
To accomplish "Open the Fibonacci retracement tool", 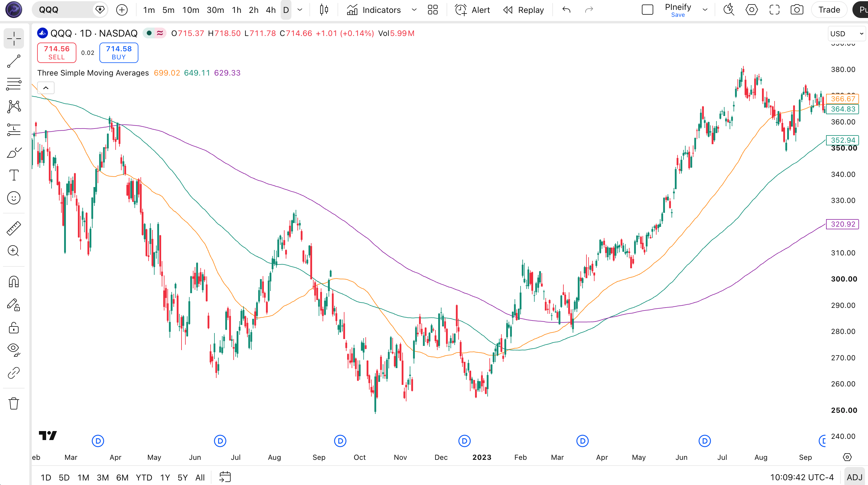I will coord(14,84).
